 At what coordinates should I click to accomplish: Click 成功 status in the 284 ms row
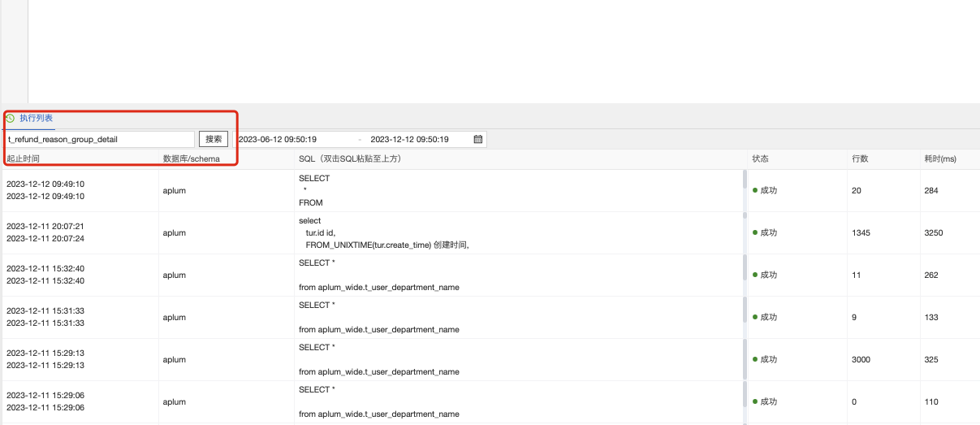click(x=765, y=190)
